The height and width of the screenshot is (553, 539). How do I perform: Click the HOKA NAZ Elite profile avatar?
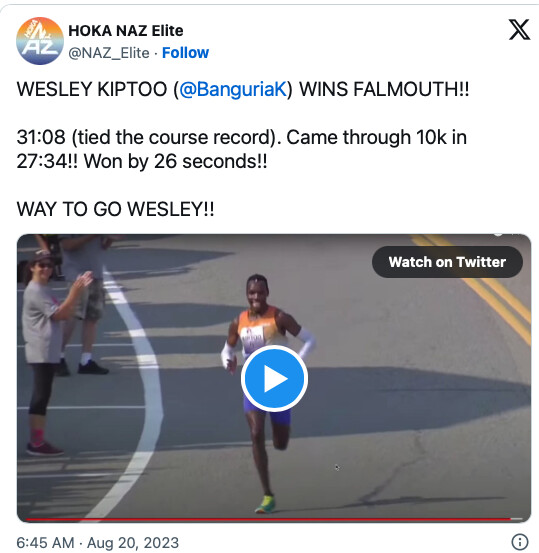click(x=40, y=41)
